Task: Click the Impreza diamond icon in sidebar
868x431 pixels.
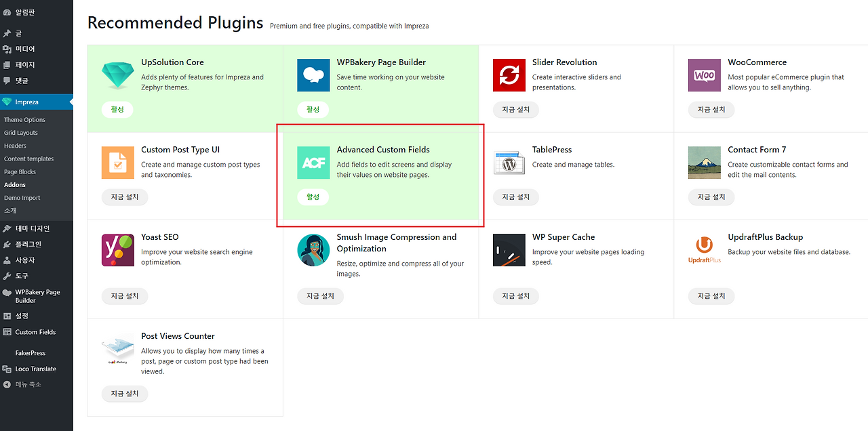Action: pyautogui.click(x=7, y=102)
